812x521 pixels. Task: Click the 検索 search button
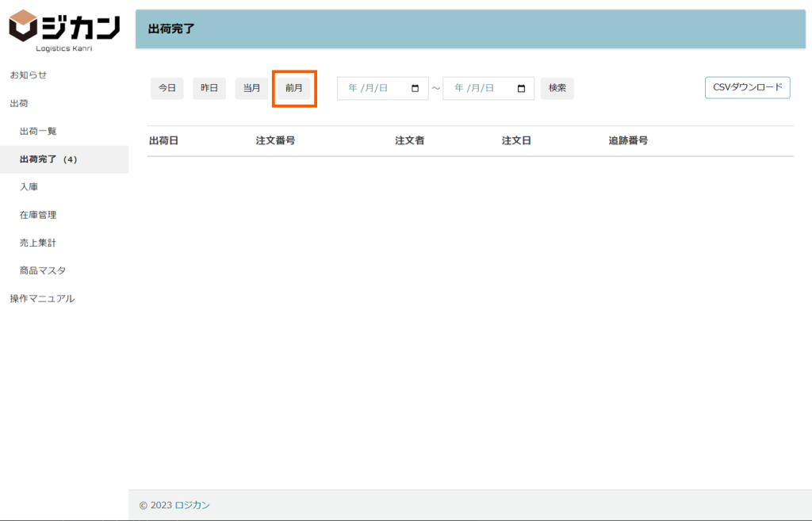(557, 89)
